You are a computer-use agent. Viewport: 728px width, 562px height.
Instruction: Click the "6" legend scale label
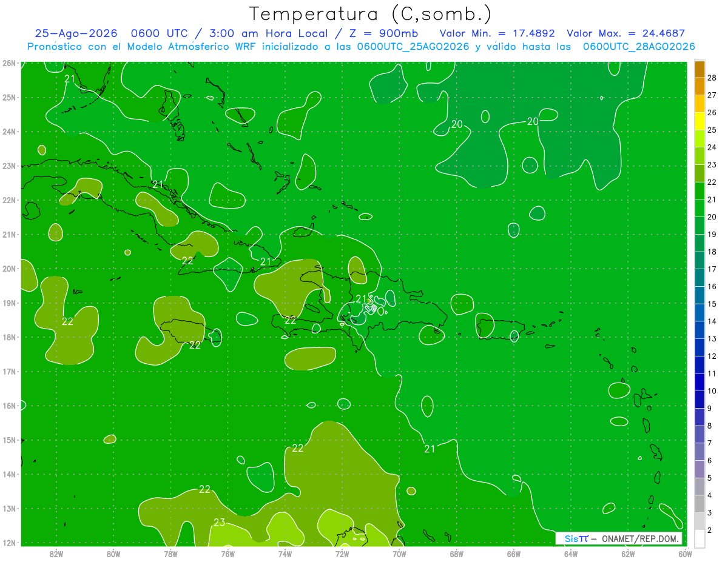click(709, 461)
